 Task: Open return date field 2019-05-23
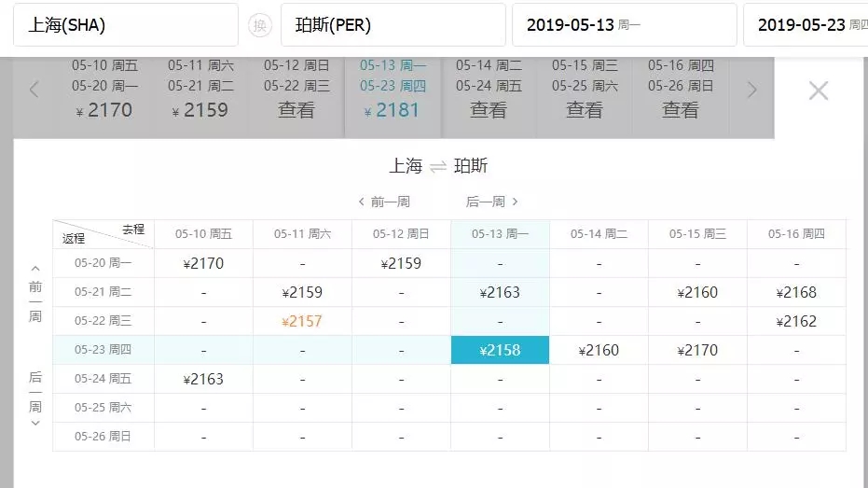pyautogui.click(x=806, y=25)
